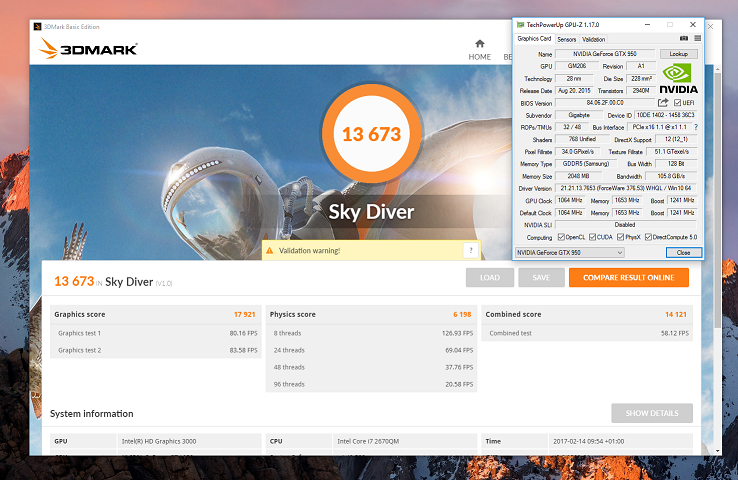Click the Graphics test 2 row
738x480 pixels.
click(156, 350)
